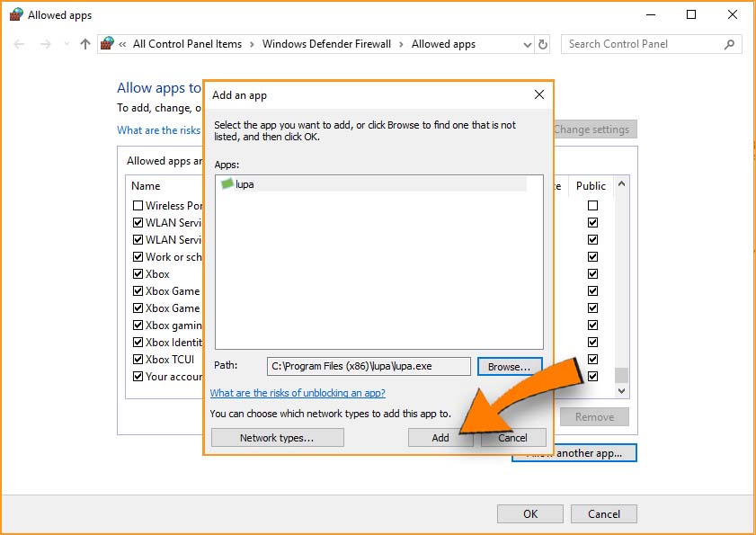The width and height of the screenshot is (756, 535).
Task: Open risks of unblocking an app link
Action: click(298, 393)
